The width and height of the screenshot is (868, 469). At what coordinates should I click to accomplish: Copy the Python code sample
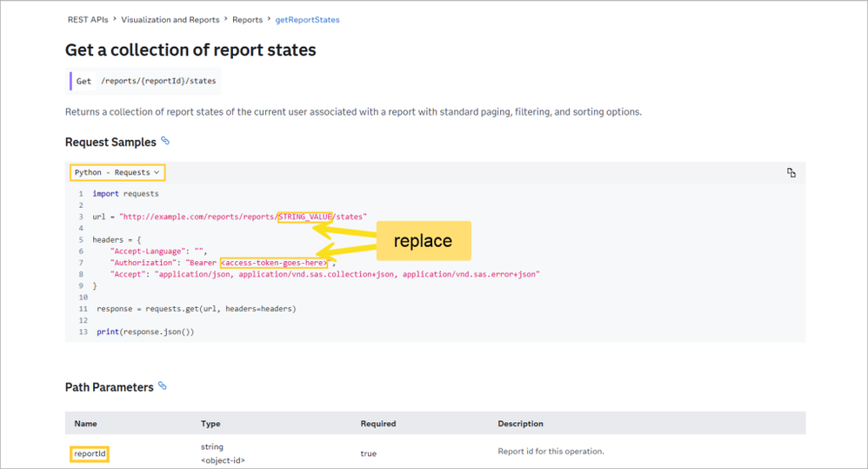[791, 173]
